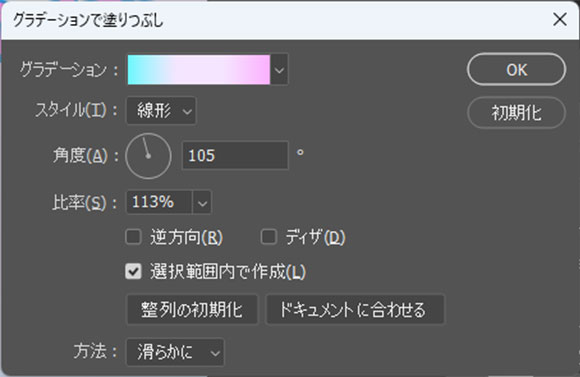
Task: Click the 角度(A) label
Action: (x=80, y=155)
